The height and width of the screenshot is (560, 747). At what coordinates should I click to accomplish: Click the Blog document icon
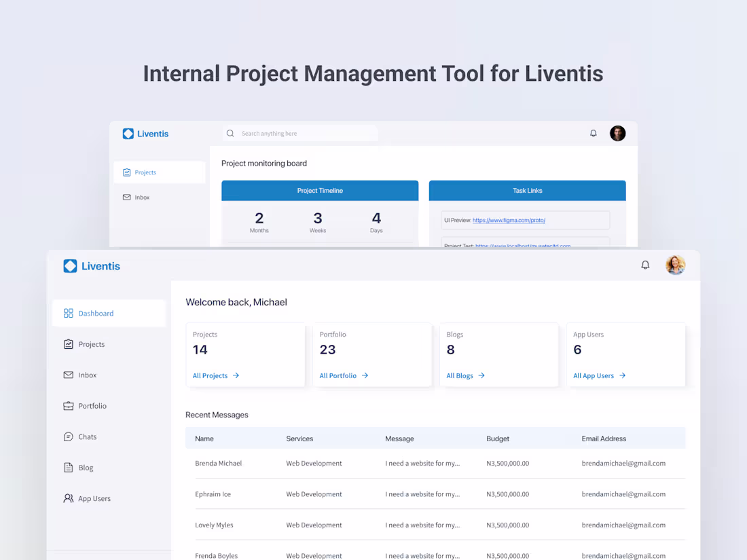(x=68, y=467)
